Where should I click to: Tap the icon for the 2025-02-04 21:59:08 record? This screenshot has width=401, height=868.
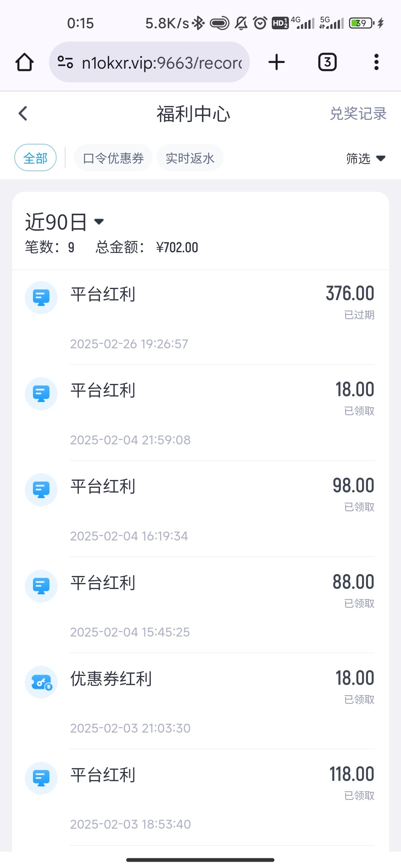pyautogui.click(x=41, y=394)
